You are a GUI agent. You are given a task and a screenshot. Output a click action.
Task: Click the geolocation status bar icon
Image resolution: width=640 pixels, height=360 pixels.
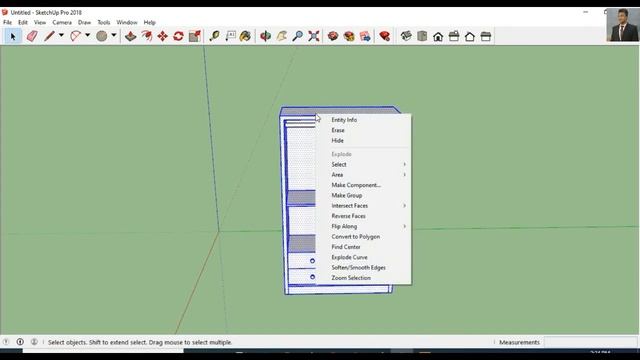(6, 342)
